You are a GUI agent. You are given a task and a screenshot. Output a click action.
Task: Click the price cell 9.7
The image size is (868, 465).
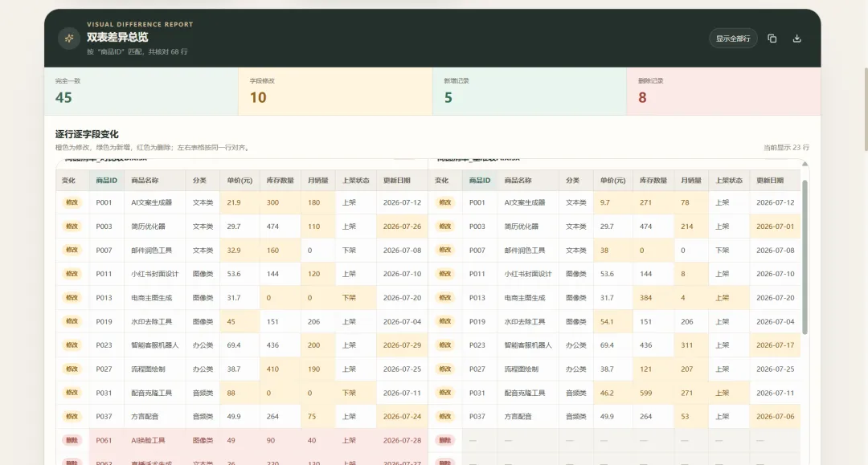pos(612,202)
